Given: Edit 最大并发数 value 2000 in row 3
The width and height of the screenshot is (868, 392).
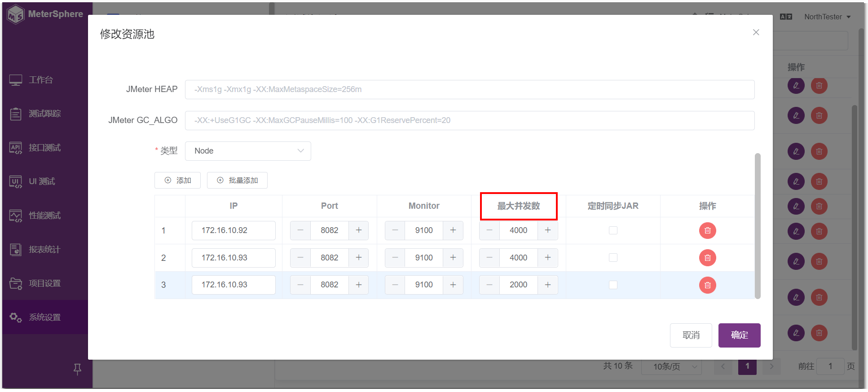Looking at the screenshot, I should (x=519, y=285).
